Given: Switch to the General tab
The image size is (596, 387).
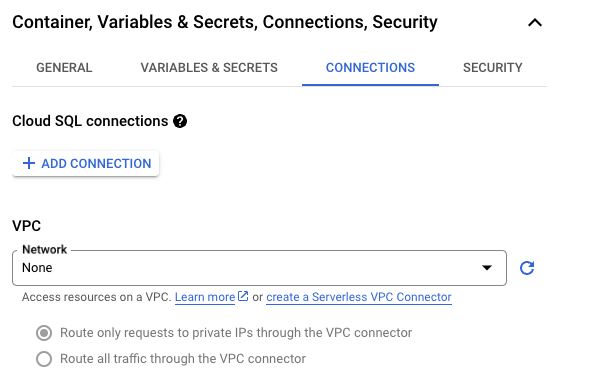Looking at the screenshot, I should point(64,68).
